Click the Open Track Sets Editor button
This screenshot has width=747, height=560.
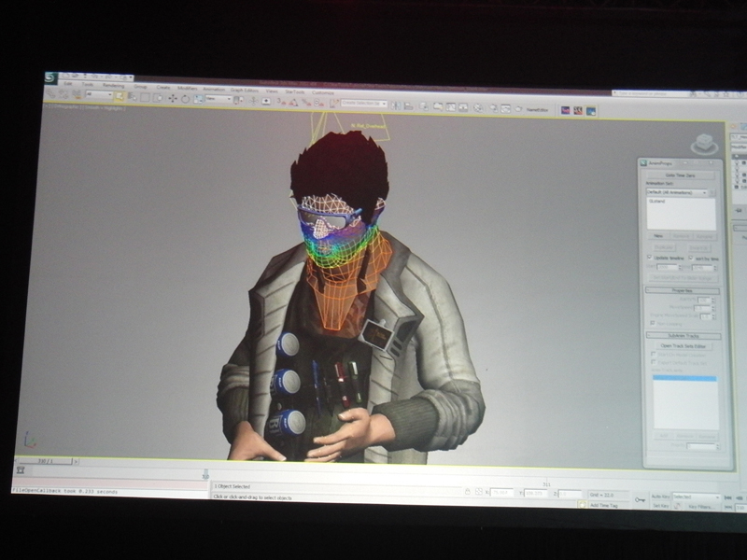coord(684,345)
